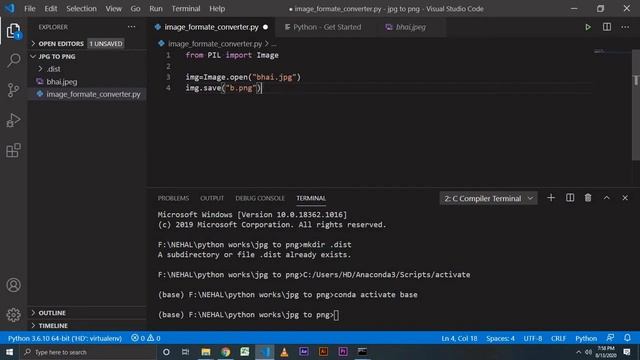The width and height of the screenshot is (640, 360).
Task: Open notifications bell in status bar
Action: point(627,338)
